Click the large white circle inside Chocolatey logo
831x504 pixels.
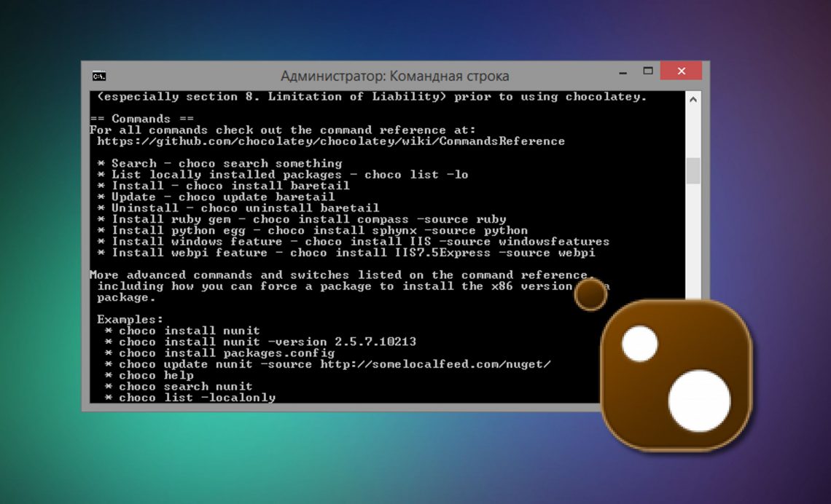[x=698, y=401]
